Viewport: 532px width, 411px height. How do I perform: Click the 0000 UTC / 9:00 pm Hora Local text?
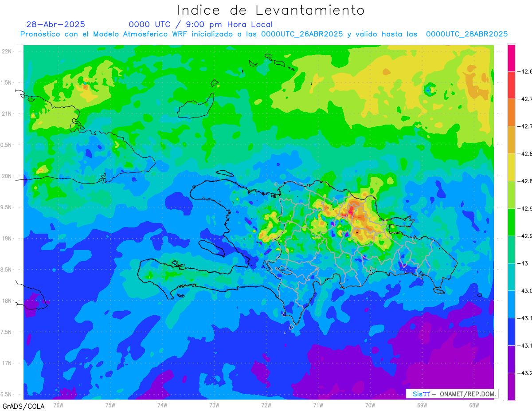coord(201,24)
